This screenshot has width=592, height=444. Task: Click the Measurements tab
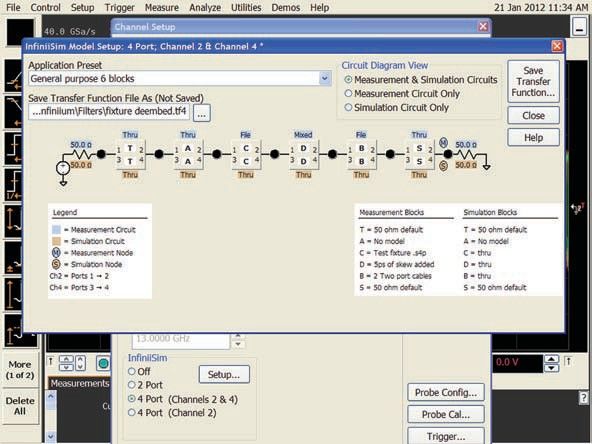tap(79, 383)
